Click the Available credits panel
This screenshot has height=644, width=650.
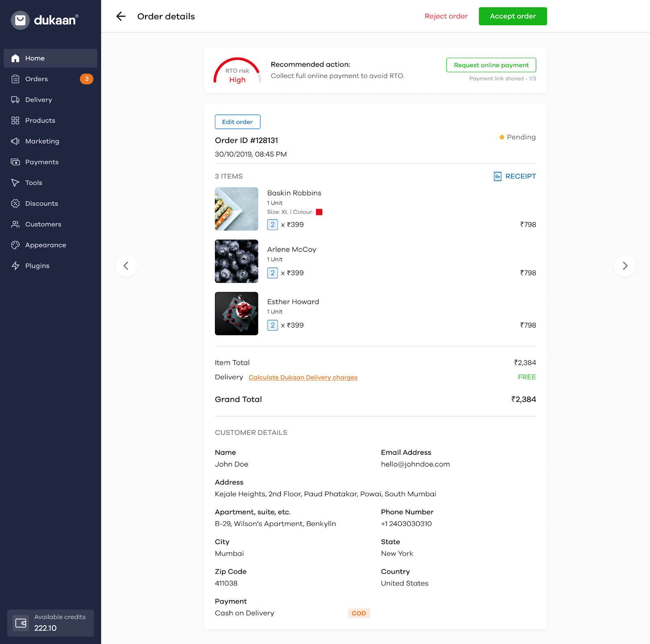(x=50, y=623)
